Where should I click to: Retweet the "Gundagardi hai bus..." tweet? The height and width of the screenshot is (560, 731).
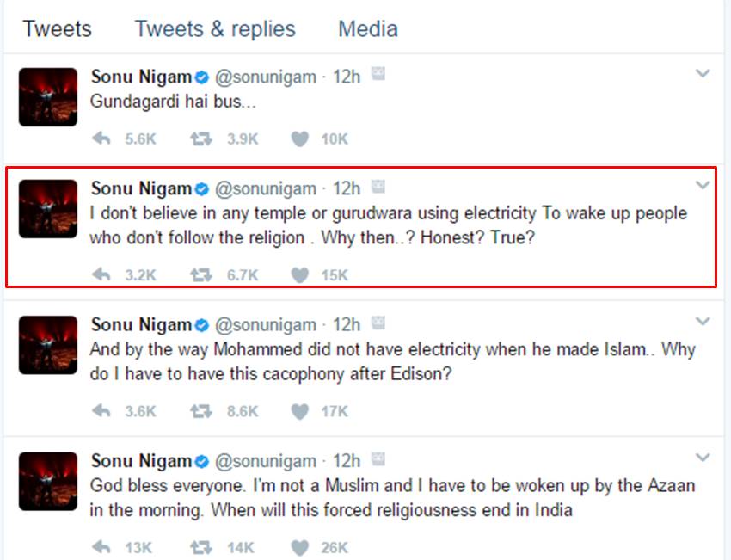pos(202,138)
